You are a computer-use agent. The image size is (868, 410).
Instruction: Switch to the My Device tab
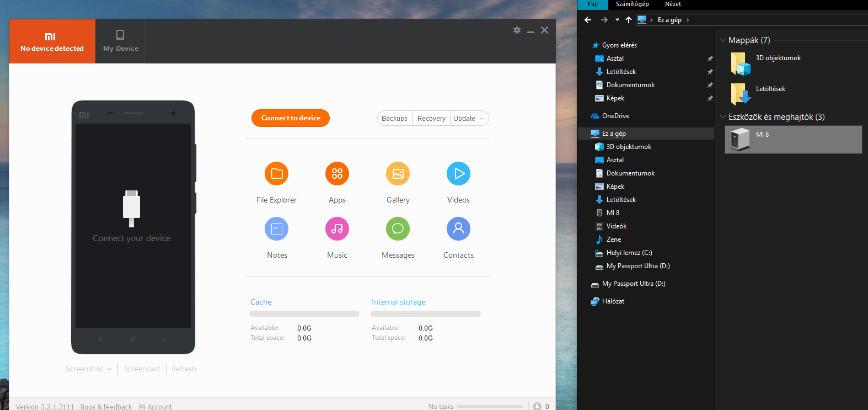click(x=120, y=41)
